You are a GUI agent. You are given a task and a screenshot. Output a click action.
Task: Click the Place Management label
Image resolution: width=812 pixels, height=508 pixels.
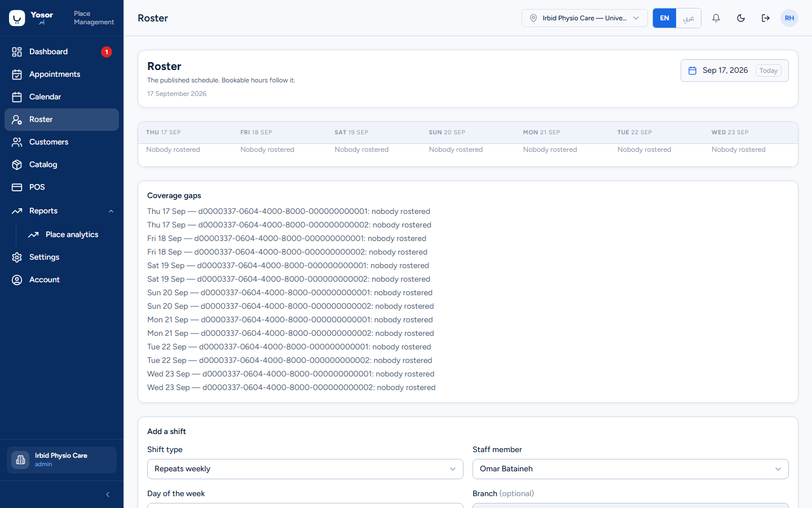tap(94, 18)
